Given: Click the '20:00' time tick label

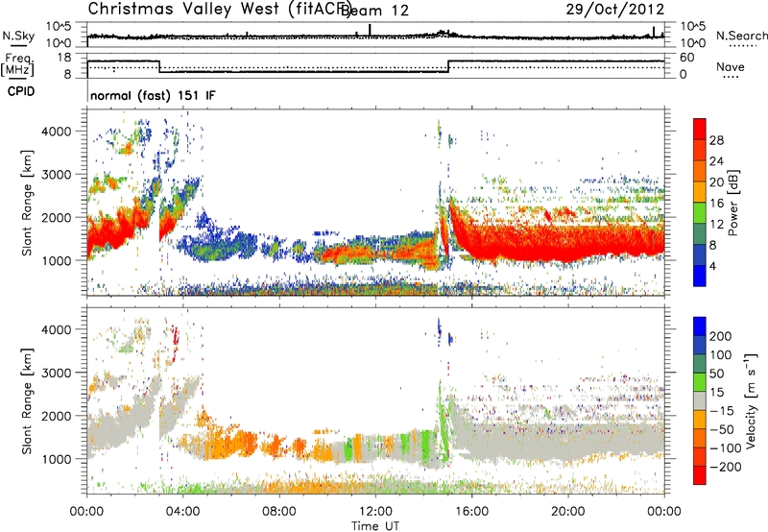Looking at the screenshot, I should tap(568, 512).
